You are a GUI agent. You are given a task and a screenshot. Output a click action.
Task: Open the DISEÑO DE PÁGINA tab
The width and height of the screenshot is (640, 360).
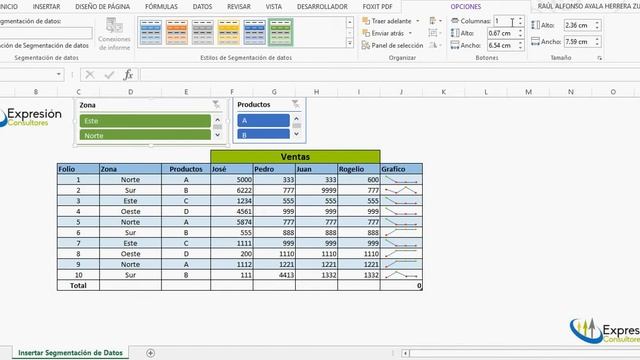click(102, 7)
